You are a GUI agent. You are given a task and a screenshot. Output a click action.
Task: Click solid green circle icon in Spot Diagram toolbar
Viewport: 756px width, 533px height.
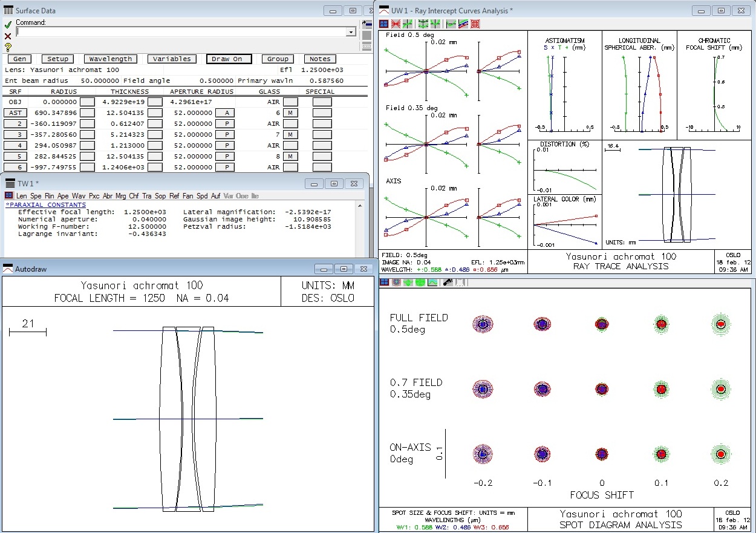(420, 283)
